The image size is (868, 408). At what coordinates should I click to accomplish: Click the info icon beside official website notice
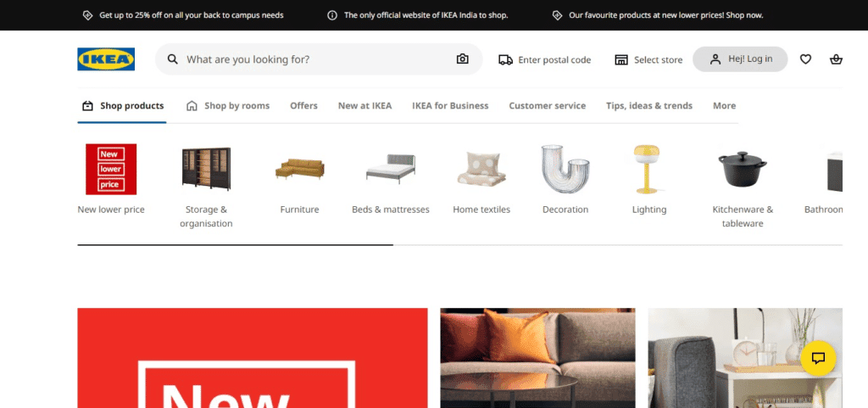[332, 15]
